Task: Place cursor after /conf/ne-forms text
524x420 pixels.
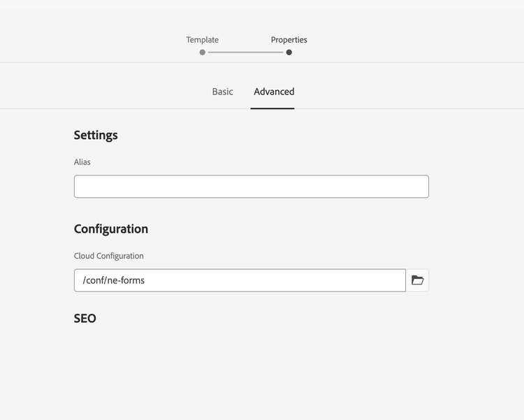Action: [x=146, y=280]
